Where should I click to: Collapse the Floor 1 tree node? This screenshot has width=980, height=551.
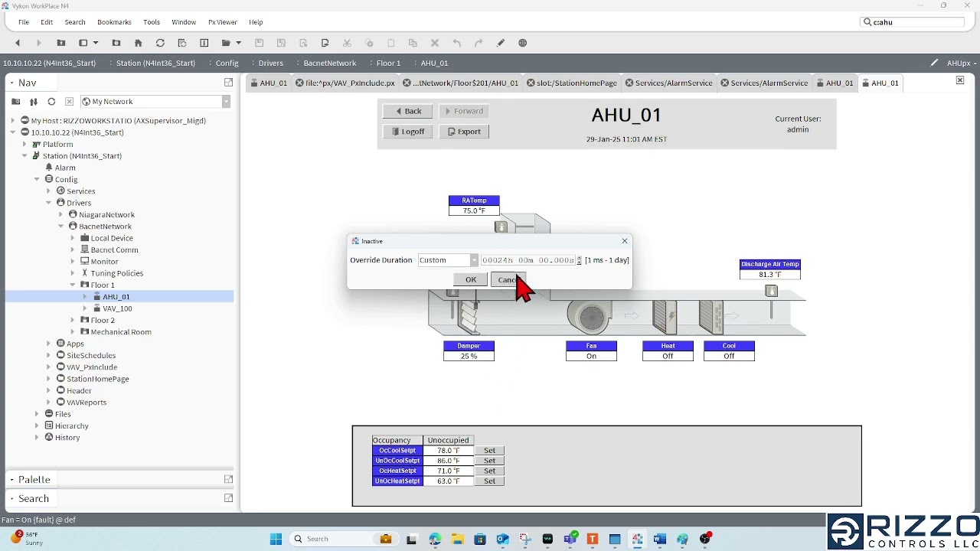[73, 285]
